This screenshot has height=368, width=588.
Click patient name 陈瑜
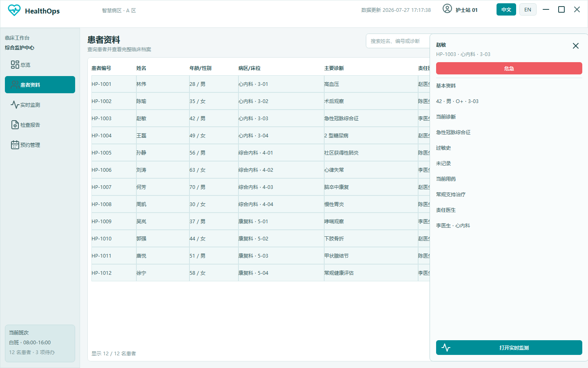tap(141, 101)
